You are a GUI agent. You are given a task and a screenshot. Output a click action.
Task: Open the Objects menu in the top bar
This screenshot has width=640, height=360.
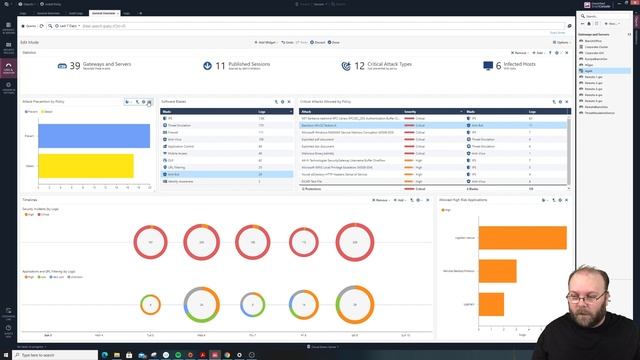27,4
